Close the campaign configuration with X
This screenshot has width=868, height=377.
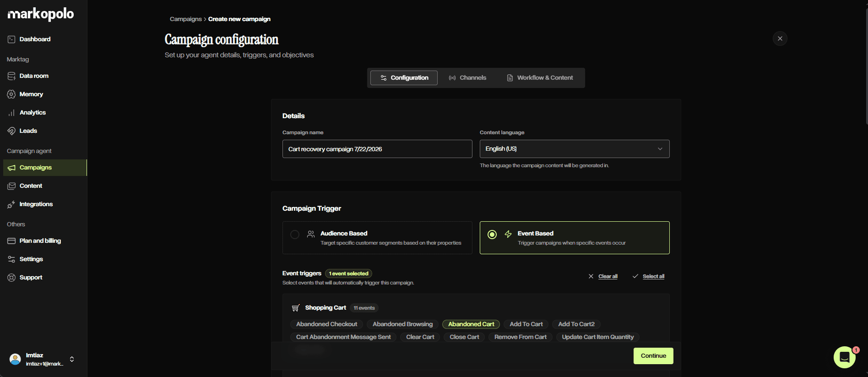tap(780, 38)
